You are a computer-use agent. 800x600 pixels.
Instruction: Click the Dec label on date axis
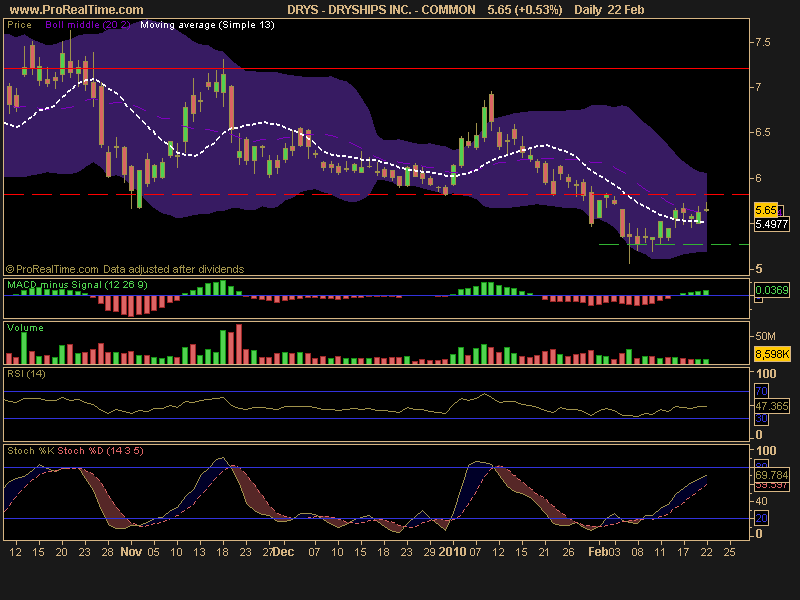coord(283,552)
